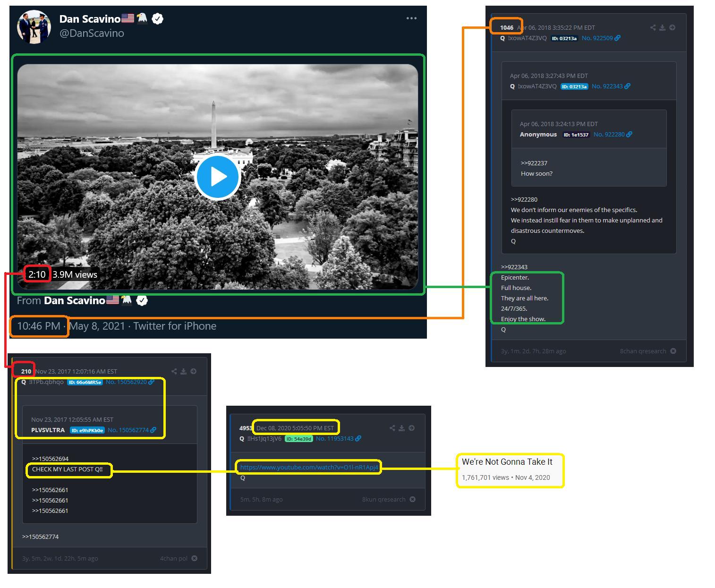Screen dimensions: 715x588
Task: Click the '8chan qresearch' source label
Action: coord(643,351)
